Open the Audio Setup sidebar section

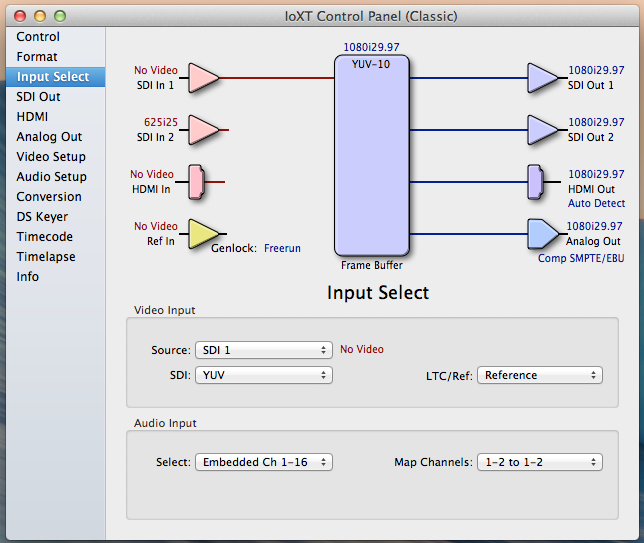pyautogui.click(x=51, y=177)
